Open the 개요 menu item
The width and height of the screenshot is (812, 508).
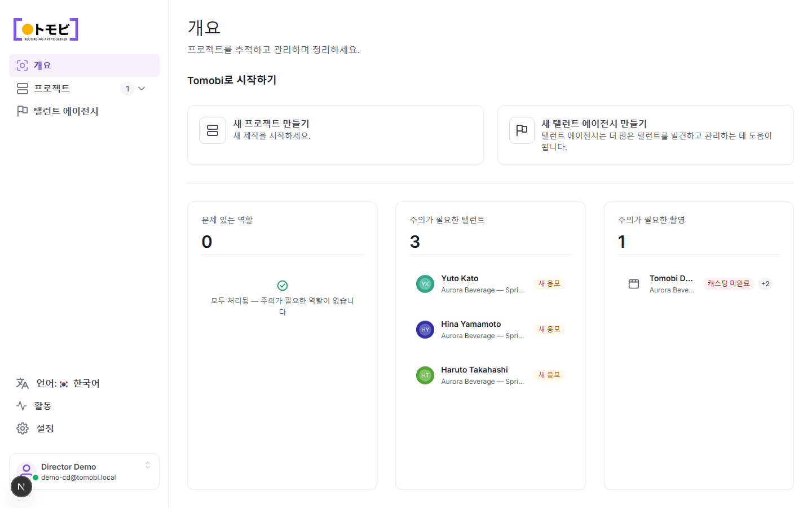coord(84,65)
